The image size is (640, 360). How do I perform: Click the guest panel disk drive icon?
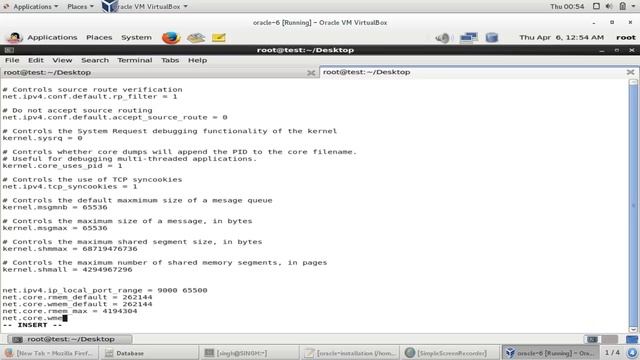(492, 38)
